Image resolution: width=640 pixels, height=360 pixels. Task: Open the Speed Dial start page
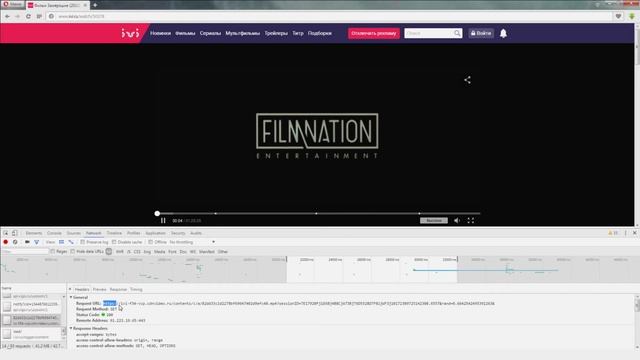39,16
